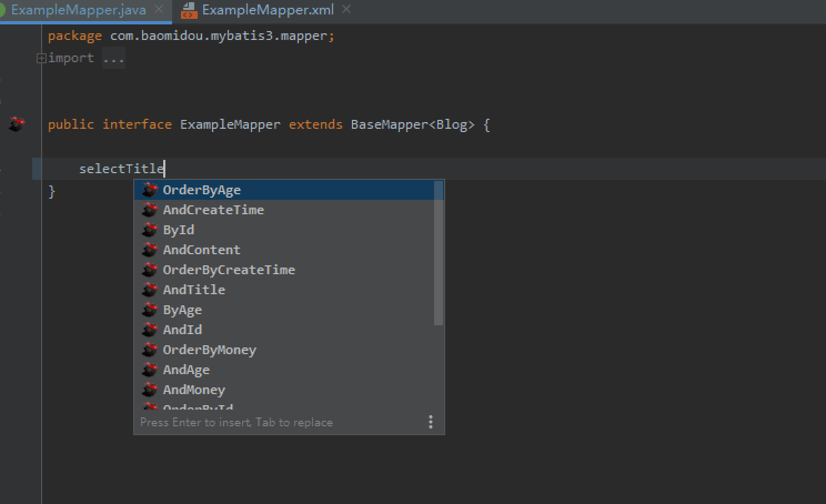Image resolution: width=826 pixels, height=504 pixels.
Task: Click the folded import ellipsis
Action: click(113, 58)
